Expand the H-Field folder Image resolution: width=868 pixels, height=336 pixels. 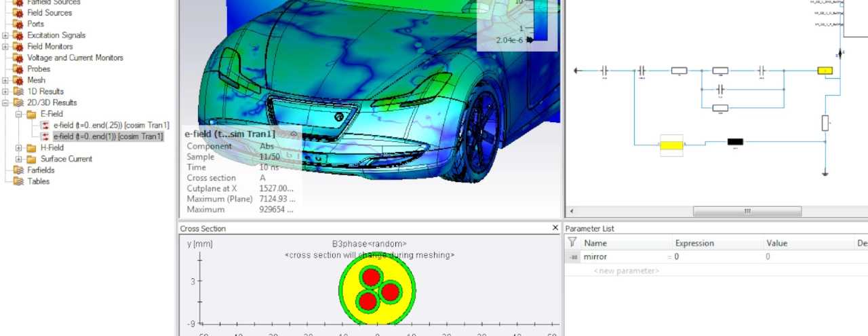tap(18, 147)
